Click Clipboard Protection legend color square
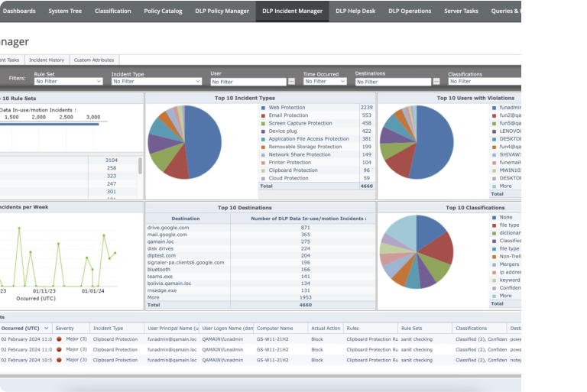This screenshot has width=587, height=392. [263, 170]
